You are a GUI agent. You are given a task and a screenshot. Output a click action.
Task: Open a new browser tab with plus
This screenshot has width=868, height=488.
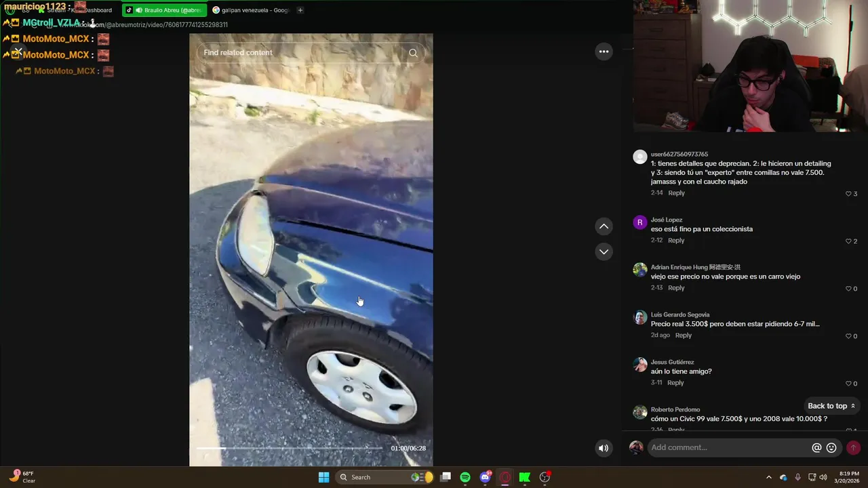pos(300,10)
